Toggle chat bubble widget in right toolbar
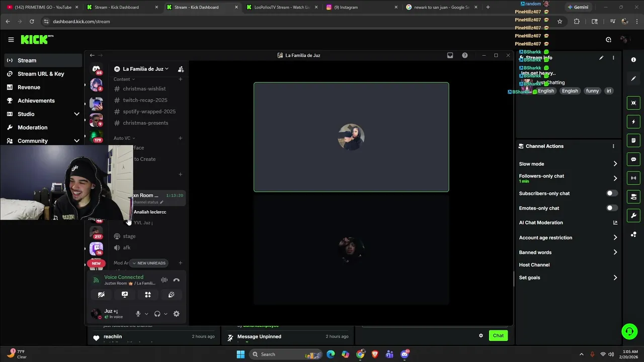This screenshot has width=644, height=362. [x=633, y=159]
